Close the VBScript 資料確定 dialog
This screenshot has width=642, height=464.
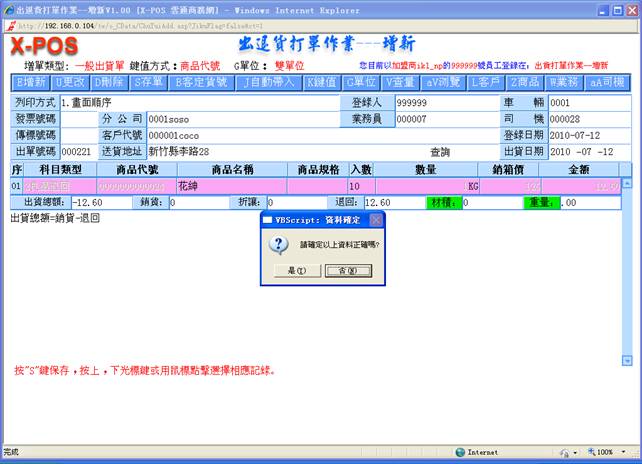(377, 219)
